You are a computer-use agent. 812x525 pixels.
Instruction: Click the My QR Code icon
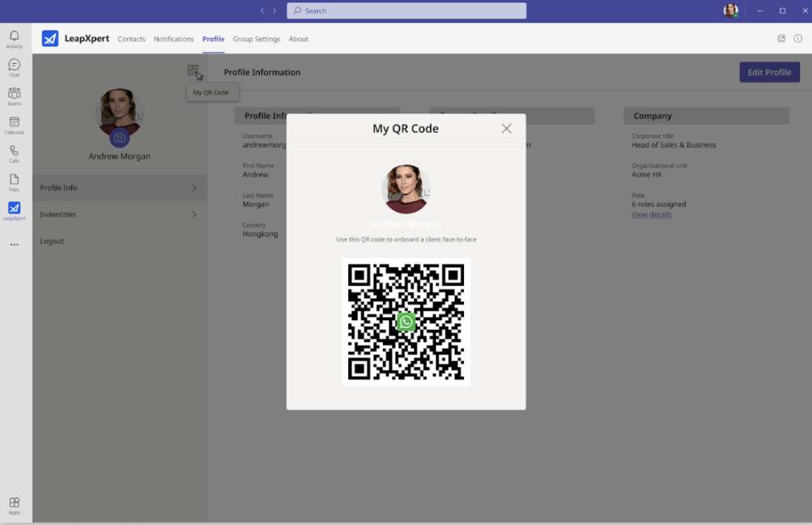[193, 70]
